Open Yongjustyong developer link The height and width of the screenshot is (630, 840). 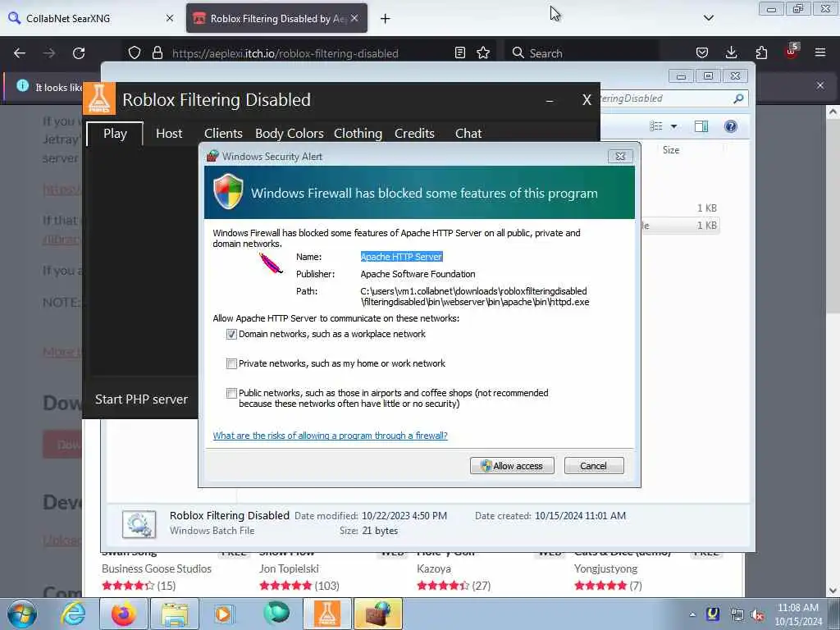click(x=606, y=569)
